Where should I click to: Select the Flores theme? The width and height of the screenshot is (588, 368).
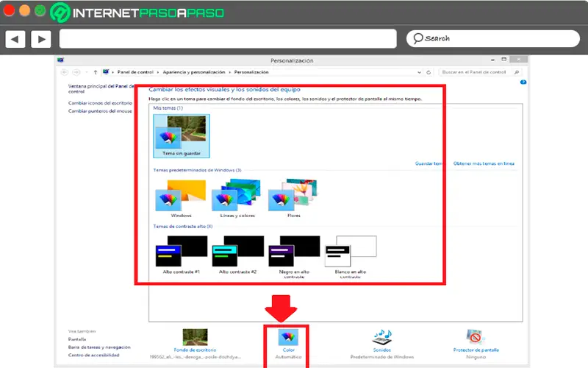tap(293, 199)
